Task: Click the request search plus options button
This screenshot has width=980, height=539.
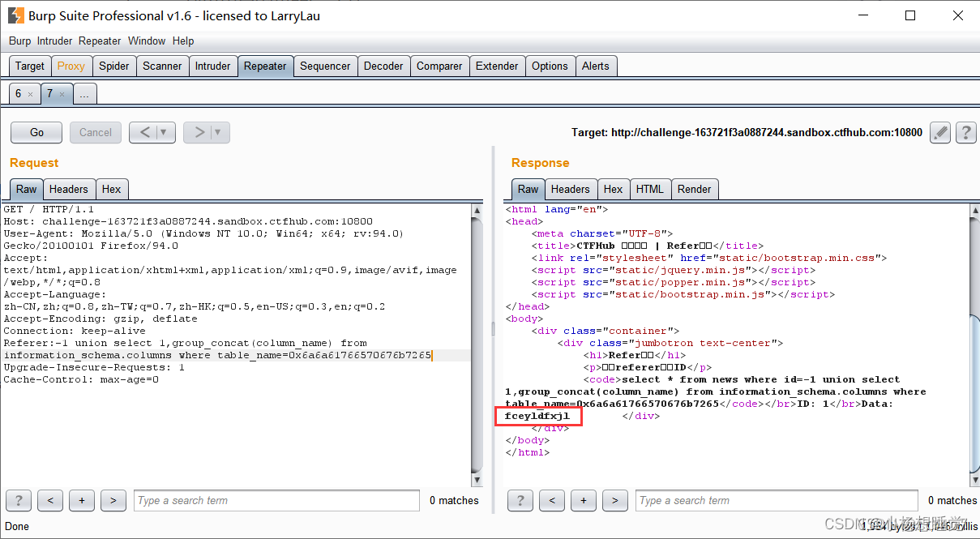Action: click(x=82, y=500)
